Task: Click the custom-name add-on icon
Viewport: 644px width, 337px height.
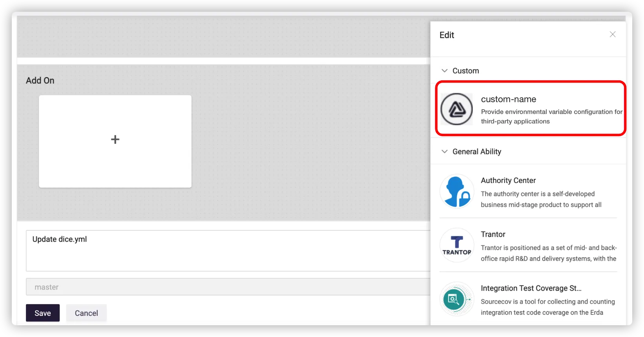Action: pyautogui.click(x=457, y=109)
